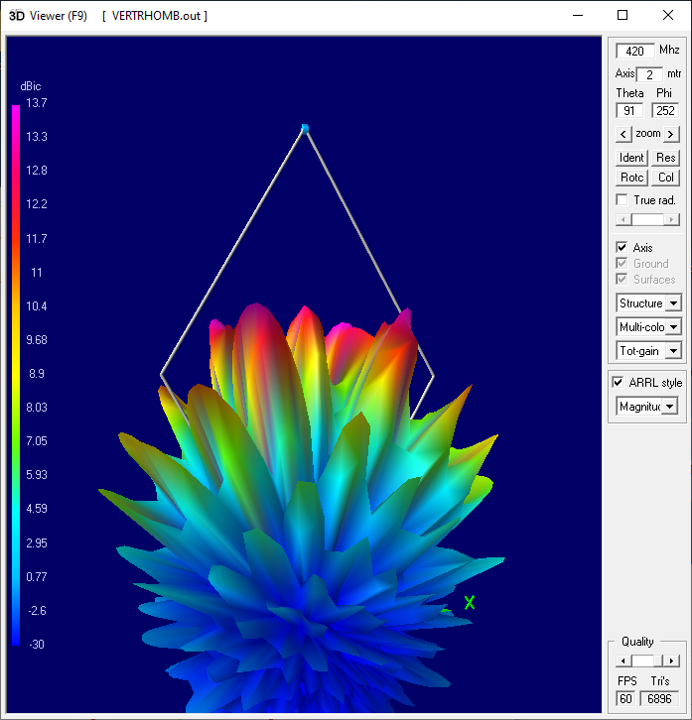Viewport: 692px width, 720px height.
Task: Click the -30 value on gain scale
Action: point(37,644)
